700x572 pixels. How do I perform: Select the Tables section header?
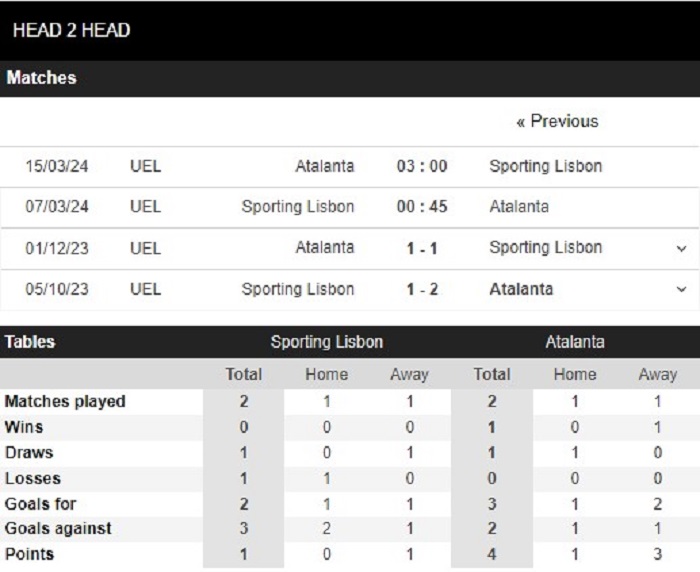[x=31, y=342]
